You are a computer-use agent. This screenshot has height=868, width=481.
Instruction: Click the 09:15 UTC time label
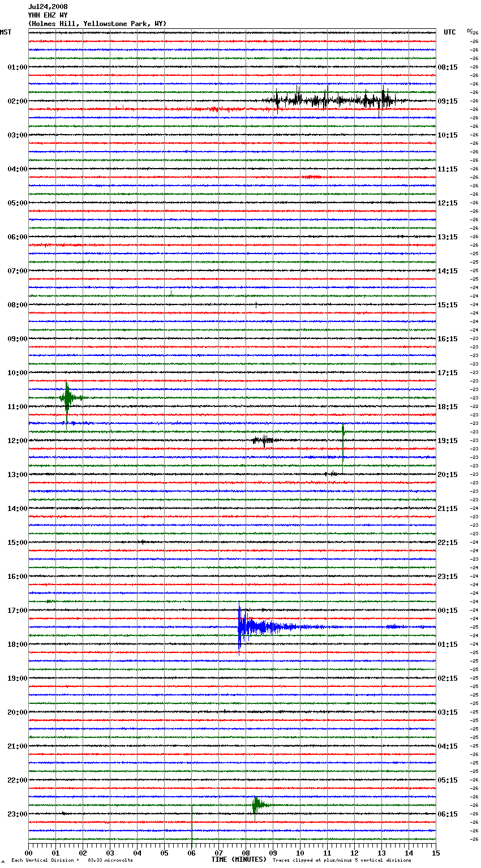[448, 101]
